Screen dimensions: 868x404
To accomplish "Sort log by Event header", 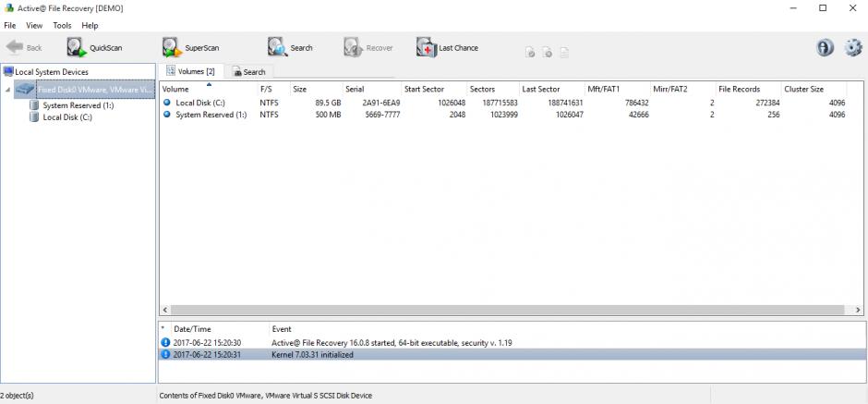I will point(567,329).
